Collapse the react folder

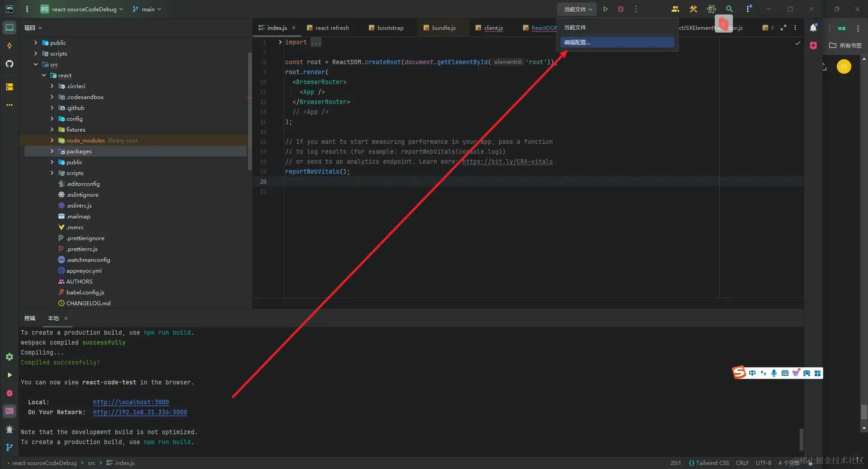(x=44, y=76)
